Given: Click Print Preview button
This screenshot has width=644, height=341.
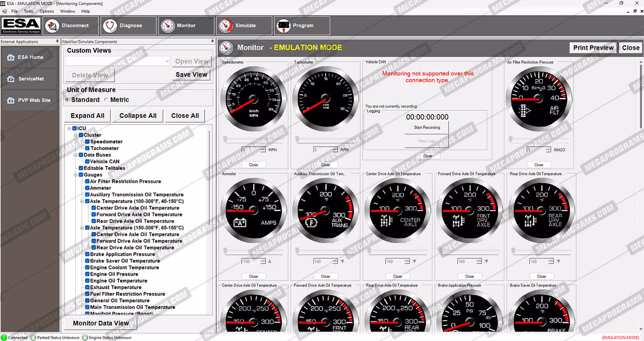Looking at the screenshot, I should 594,48.
